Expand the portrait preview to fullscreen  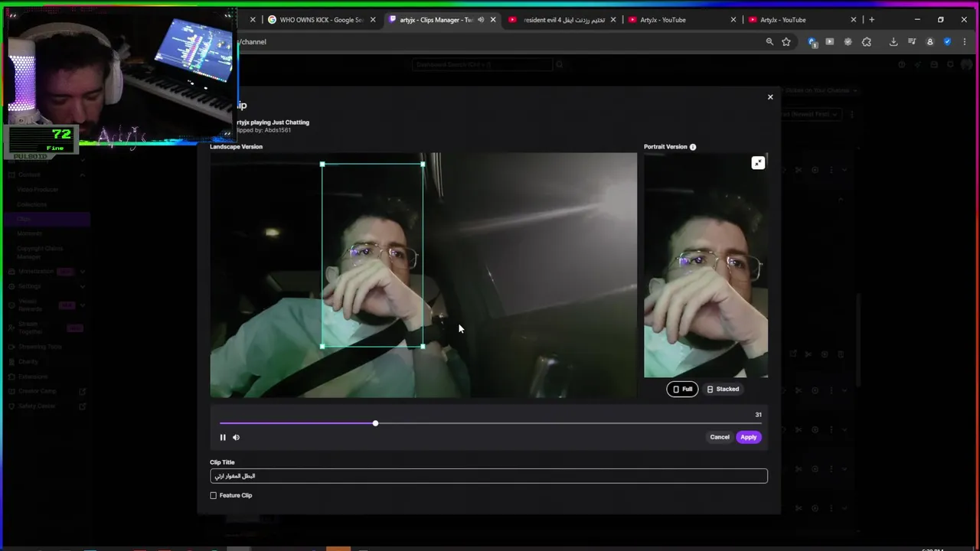pos(758,162)
